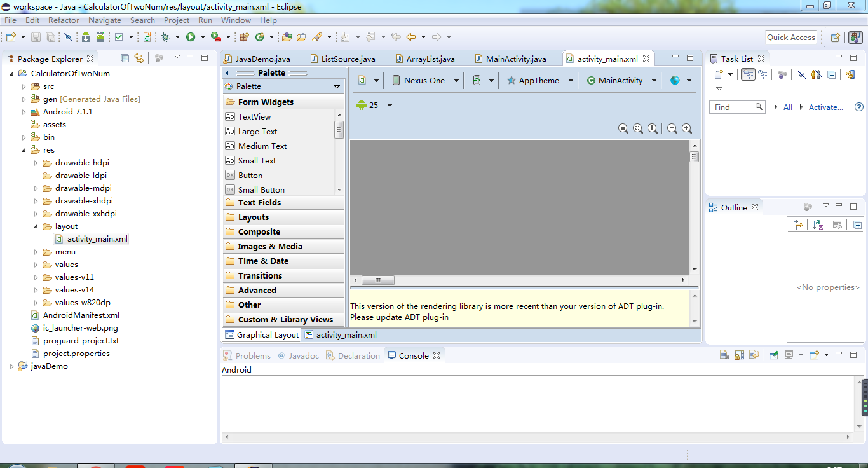Switch to the activity_main.xml source tab
Image resolution: width=868 pixels, height=468 pixels.
(341, 335)
